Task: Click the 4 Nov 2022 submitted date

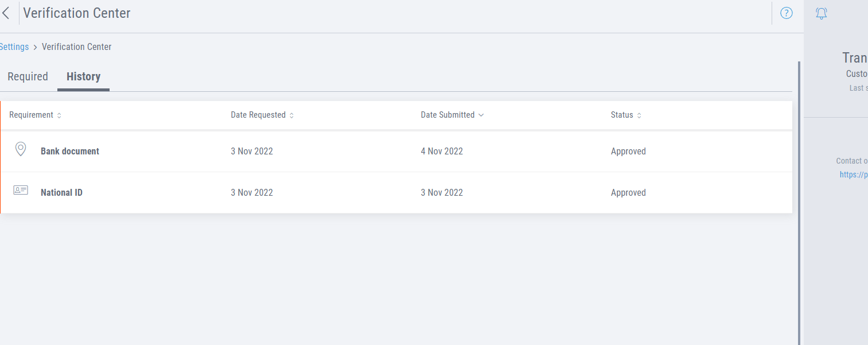Action: pyautogui.click(x=442, y=151)
